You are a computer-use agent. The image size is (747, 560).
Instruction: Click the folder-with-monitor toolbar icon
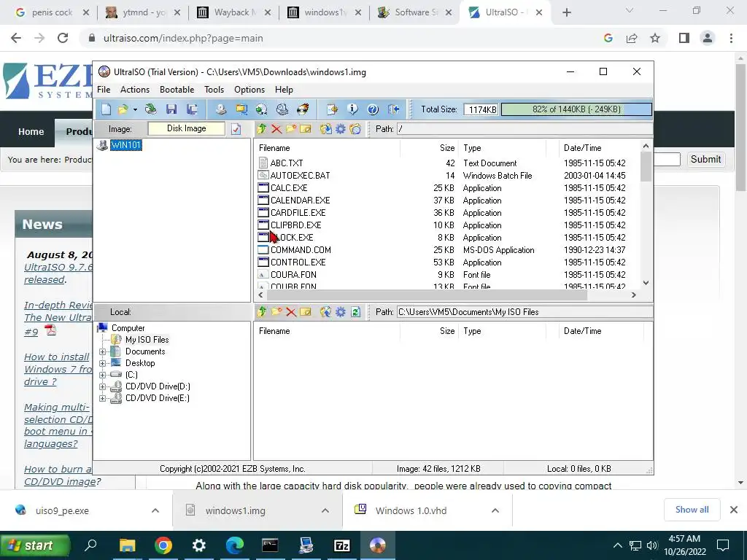pyautogui.click(x=241, y=109)
